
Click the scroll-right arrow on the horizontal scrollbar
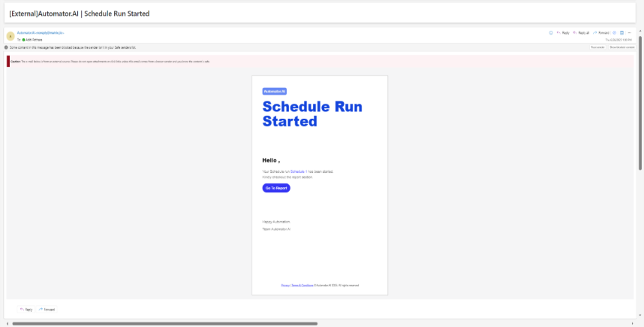tap(633, 324)
